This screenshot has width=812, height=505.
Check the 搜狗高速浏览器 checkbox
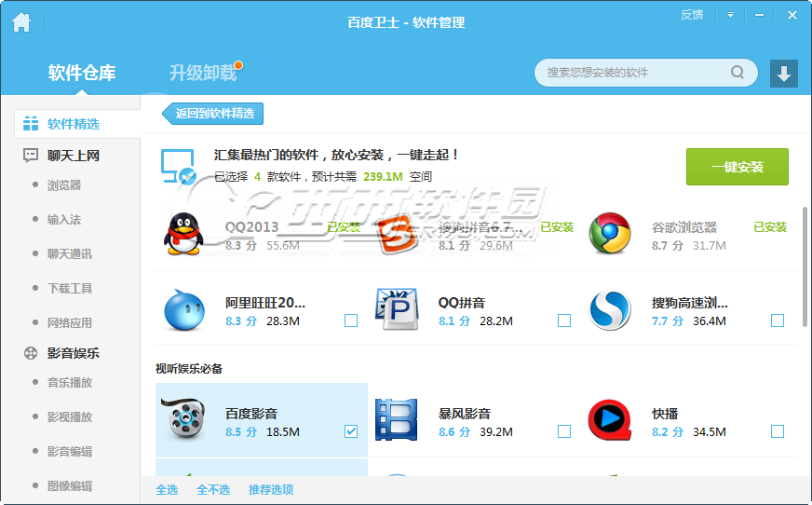[778, 321]
